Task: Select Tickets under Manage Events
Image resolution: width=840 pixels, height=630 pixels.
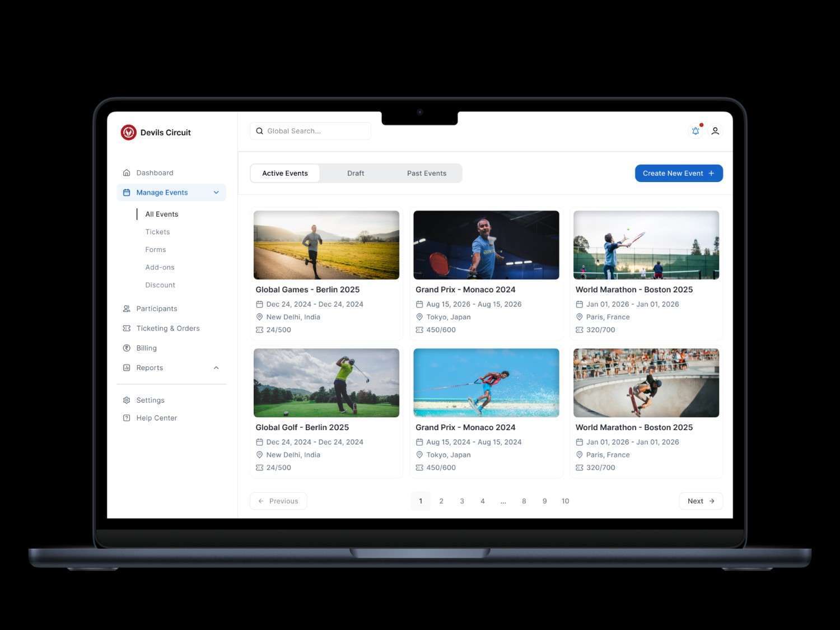Action: click(157, 231)
